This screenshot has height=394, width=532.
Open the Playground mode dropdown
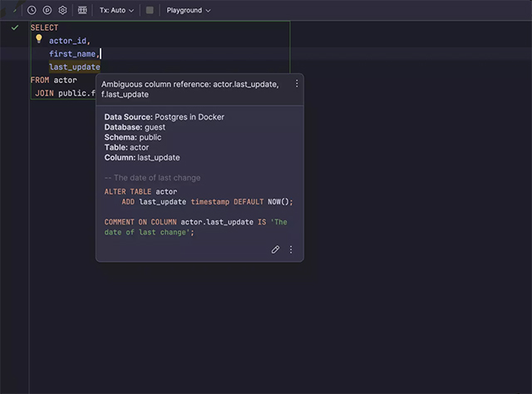coord(188,10)
